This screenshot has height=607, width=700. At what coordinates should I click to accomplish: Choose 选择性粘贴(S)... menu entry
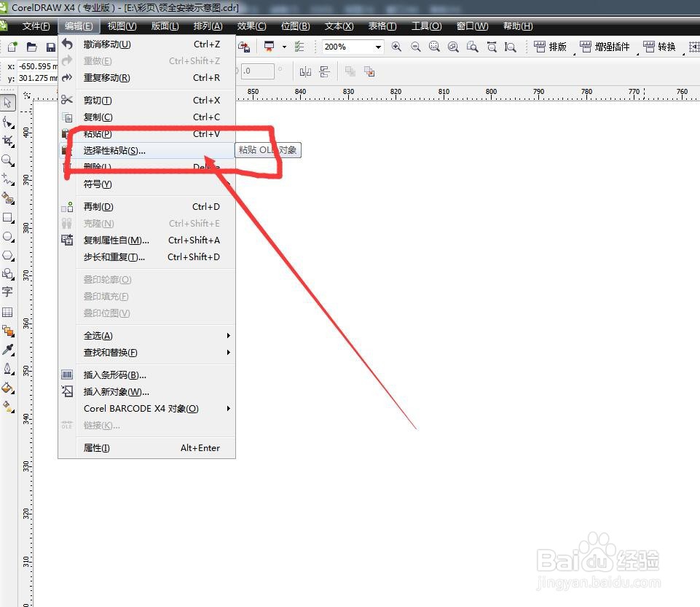pyautogui.click(x=147, y=151)
